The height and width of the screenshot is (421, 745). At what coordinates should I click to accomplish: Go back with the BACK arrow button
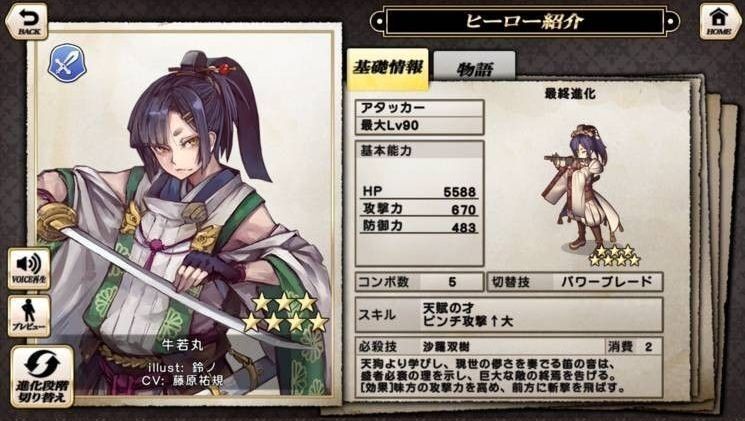coord(27,21)
